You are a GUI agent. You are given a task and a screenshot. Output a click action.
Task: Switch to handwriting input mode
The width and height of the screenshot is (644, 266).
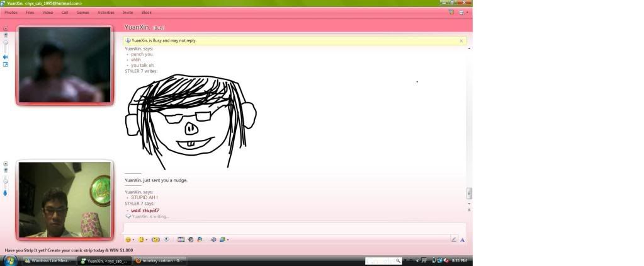click(x=453, y=240)
